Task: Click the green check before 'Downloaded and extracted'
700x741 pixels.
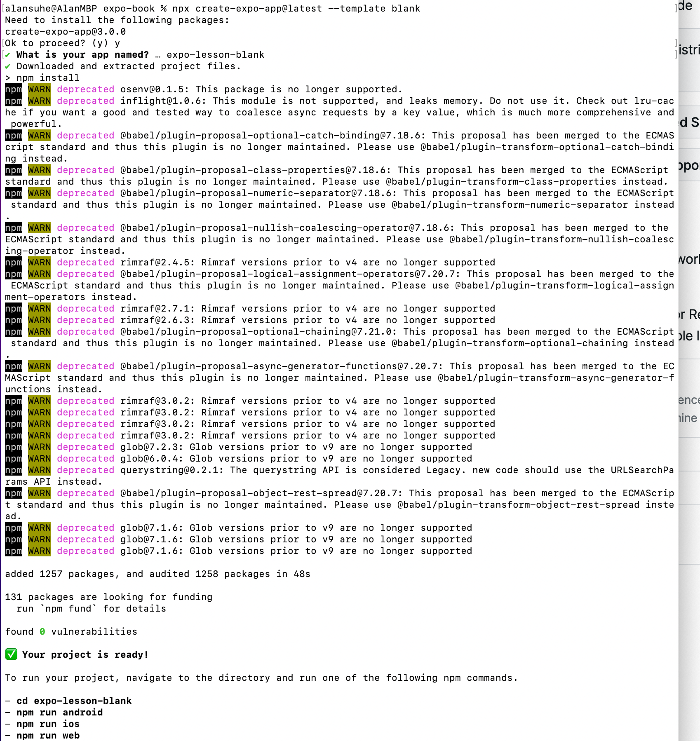Action: (8, 66)
